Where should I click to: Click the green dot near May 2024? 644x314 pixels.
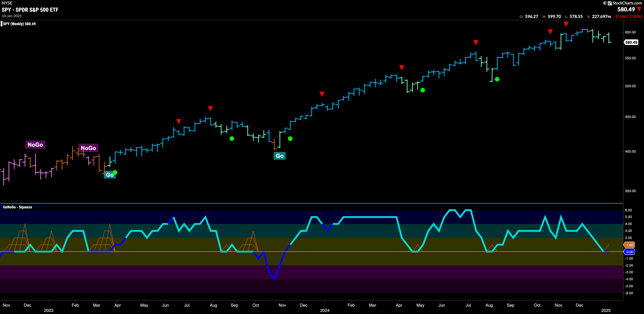[423, 90]
